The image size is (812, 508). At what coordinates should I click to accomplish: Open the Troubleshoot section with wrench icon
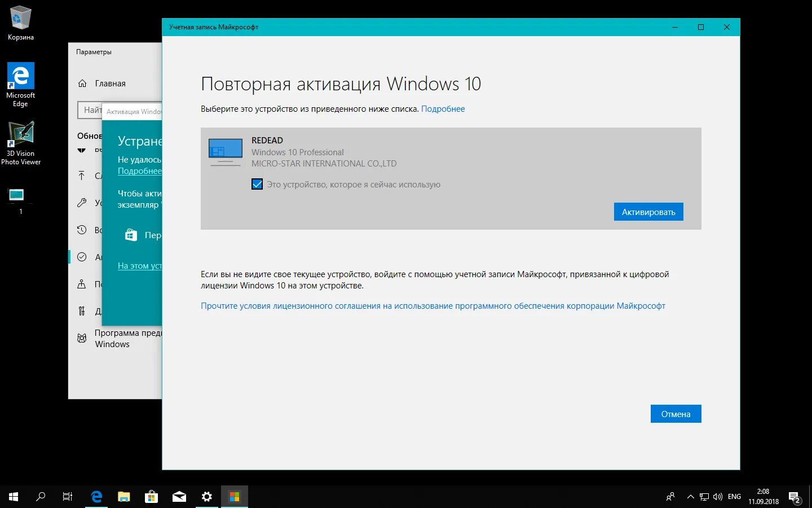pyautogui.click(x=82, y=203)
